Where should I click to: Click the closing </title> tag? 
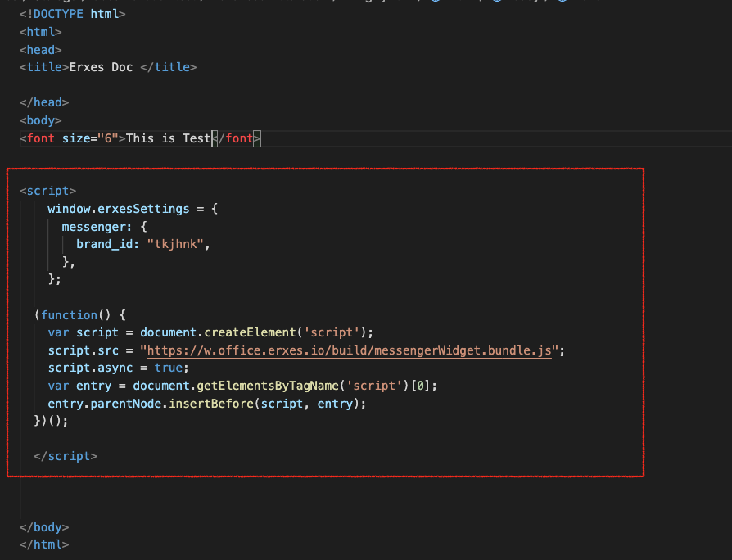(x=169, y=67)
